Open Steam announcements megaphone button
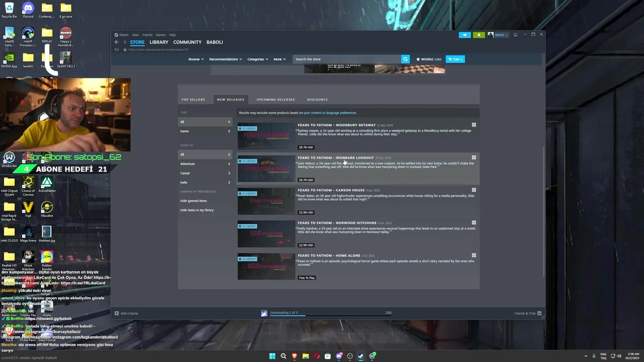Viewport: 644px width, 362px height. tap(464, 35)
